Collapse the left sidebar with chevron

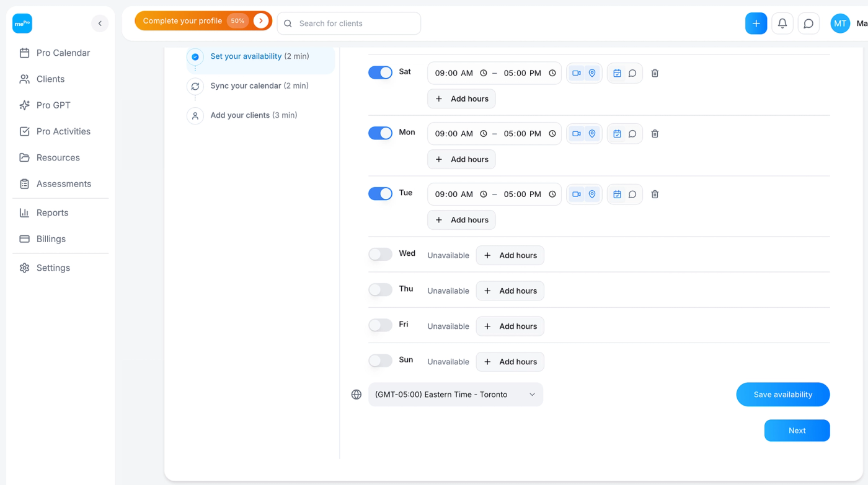coord(100,24)
